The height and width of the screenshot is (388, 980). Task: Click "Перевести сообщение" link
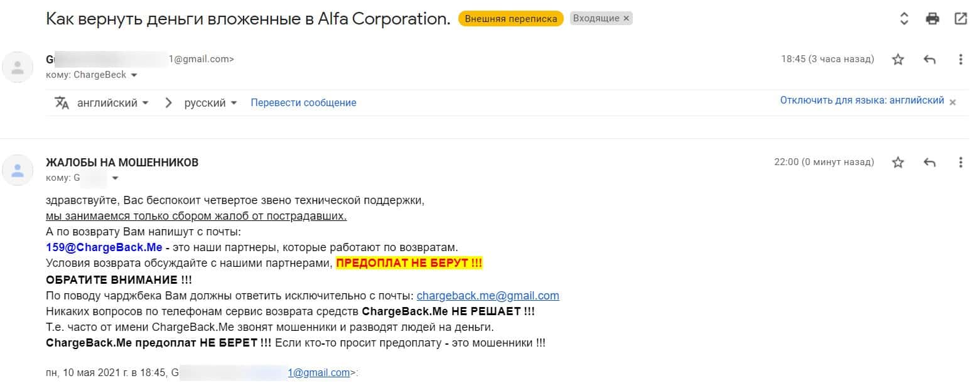[303, 103]
